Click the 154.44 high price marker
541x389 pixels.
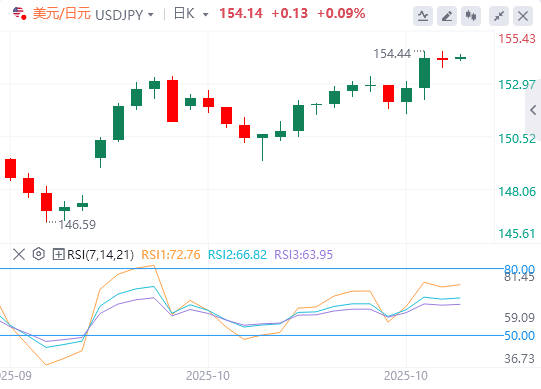click(x=392, y=54)
